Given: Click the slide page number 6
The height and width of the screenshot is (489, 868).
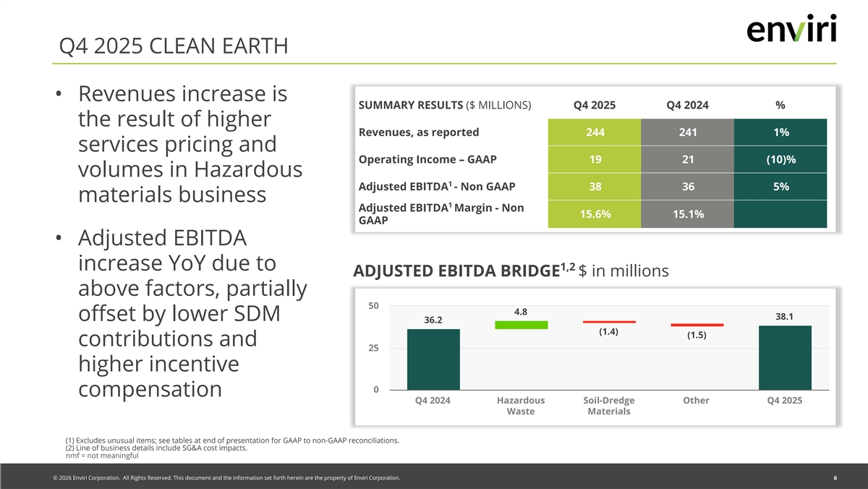Looking at the screenshot, I should 835,478.
